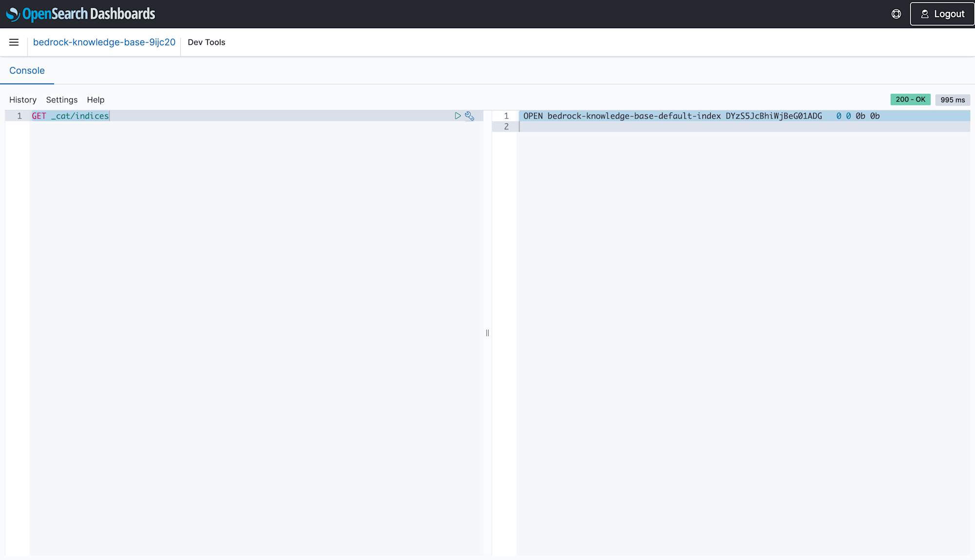Open the History menu item
This screenshot has height=560, width=975.
(23, 100)
